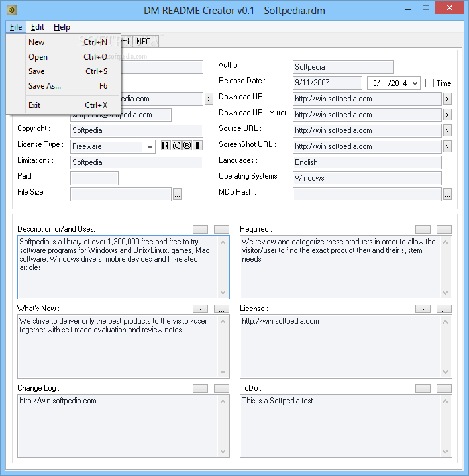Click the What's New minus button
The width and height of the screenshot is (469, 476).
(201, 309)
